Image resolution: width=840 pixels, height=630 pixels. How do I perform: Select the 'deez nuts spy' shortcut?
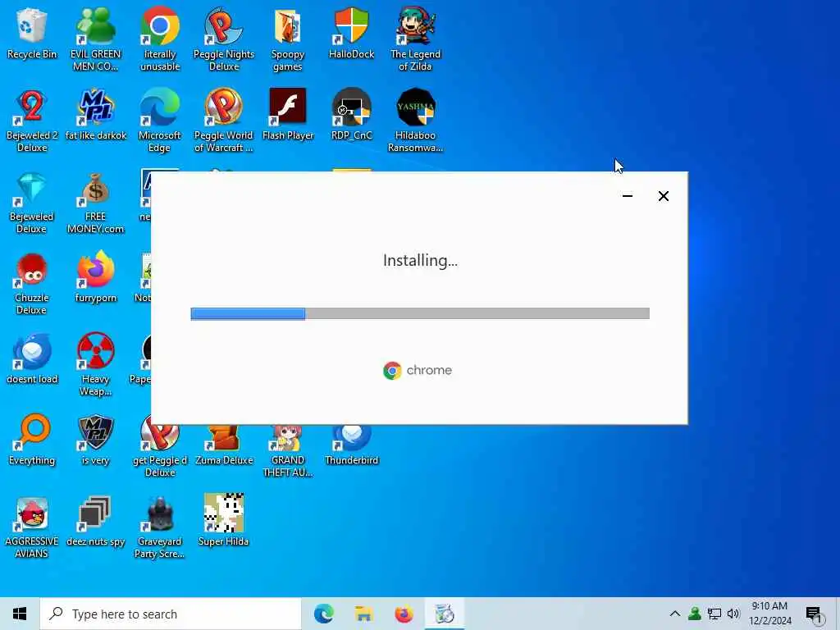click(95, 521)
